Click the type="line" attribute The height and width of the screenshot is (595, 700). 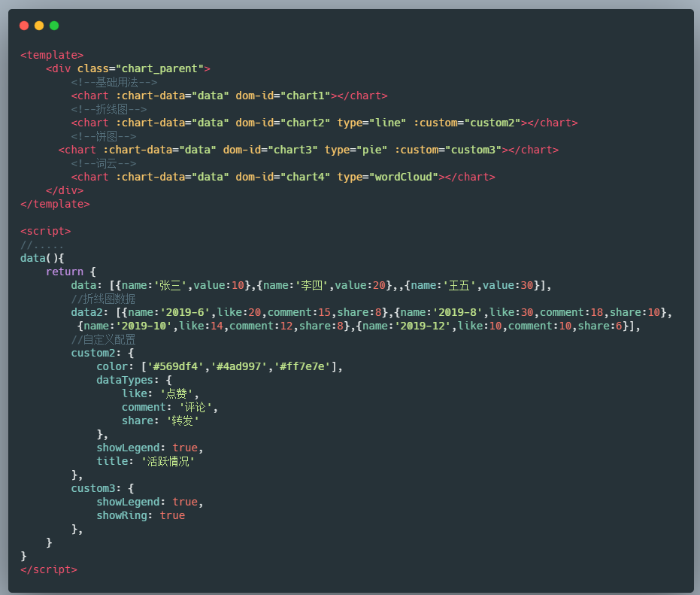click(371, 123)
